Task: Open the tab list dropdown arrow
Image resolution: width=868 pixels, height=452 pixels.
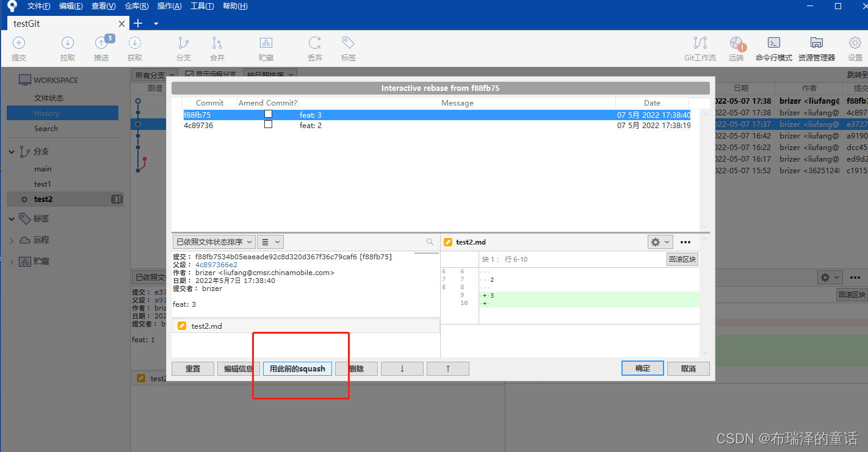Action: (x=156, y=24)
